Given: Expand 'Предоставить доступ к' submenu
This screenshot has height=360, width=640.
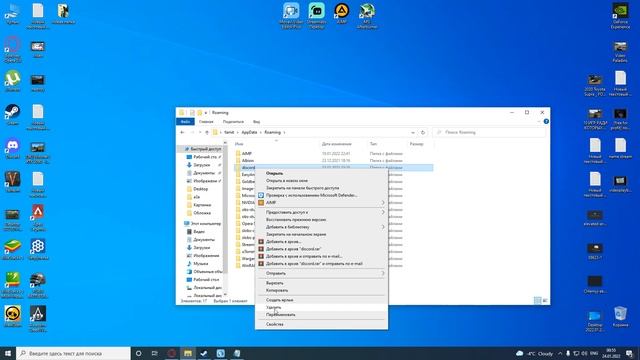Looking at the screenshot, I should [382, 212].
